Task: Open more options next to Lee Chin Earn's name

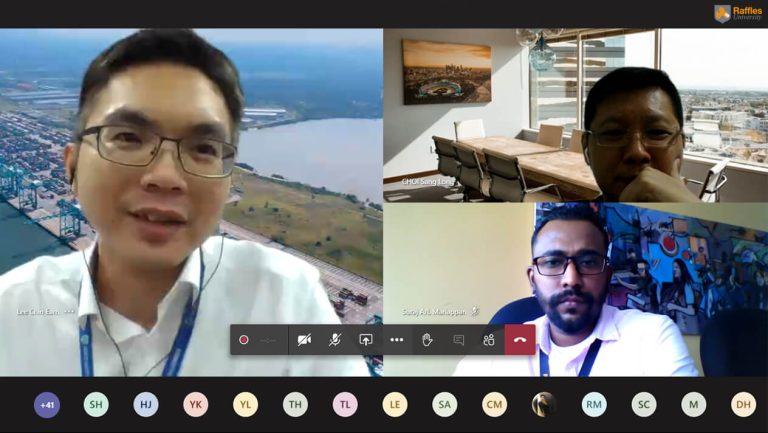Action: (x=70, y=312)
